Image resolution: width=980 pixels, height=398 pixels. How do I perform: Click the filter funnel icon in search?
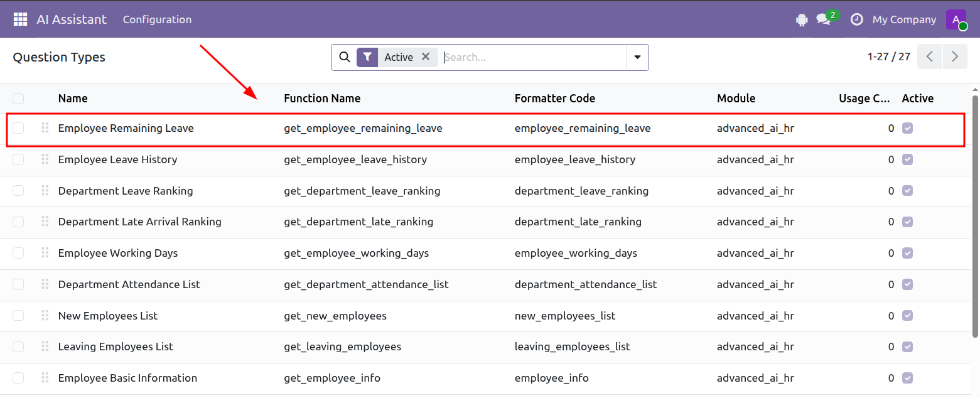click(x=367, y=57)
